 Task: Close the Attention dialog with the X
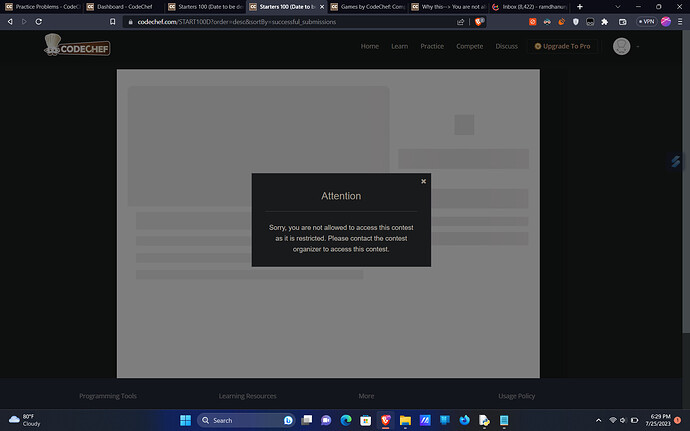423,181
